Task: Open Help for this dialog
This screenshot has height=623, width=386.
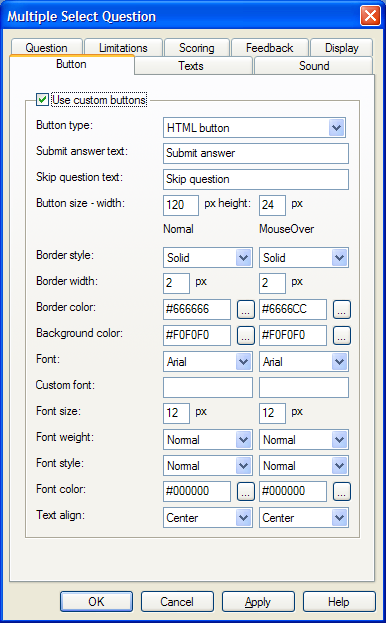Action: click(x=339, y=602)
